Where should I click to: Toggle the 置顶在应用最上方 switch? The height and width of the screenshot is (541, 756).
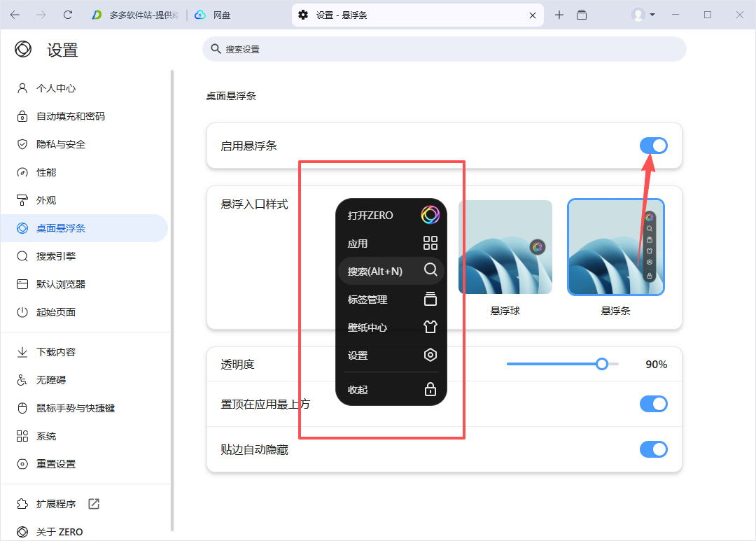click(653, 404)
